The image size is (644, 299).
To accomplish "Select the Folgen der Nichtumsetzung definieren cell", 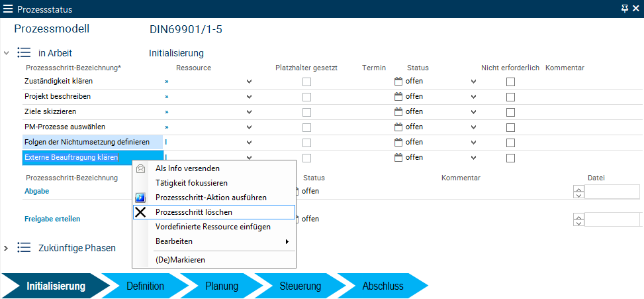I will pos(93,143).
